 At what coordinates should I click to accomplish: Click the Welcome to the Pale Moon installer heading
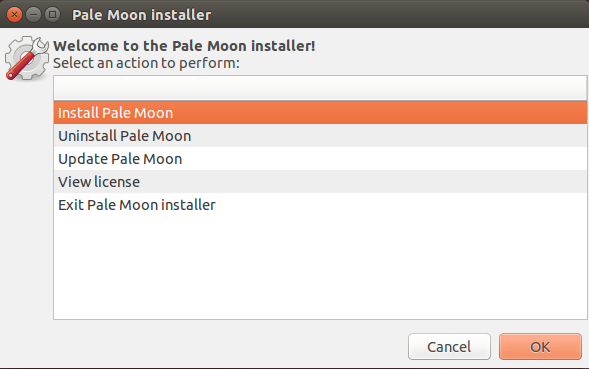coord(184,46)
